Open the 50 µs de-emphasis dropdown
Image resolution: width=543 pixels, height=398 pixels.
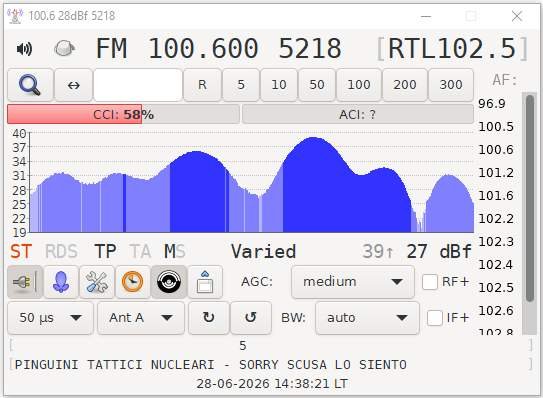click(50, 318)
